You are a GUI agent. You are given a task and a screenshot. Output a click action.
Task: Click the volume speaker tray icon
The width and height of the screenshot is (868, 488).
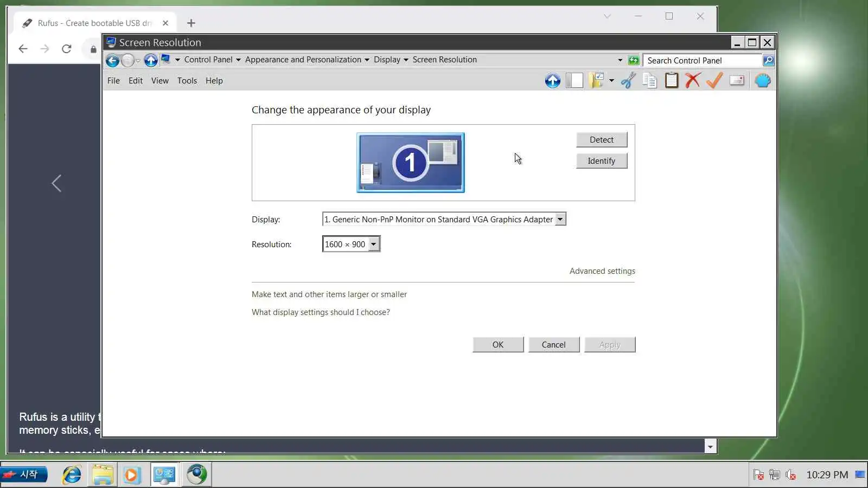pos(791,475)
